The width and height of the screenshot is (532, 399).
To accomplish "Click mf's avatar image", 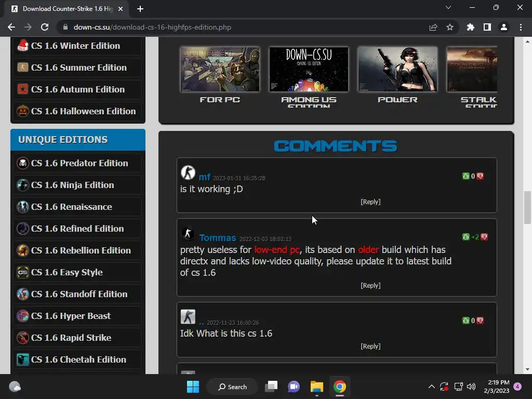I will click(x=188, y=172).
